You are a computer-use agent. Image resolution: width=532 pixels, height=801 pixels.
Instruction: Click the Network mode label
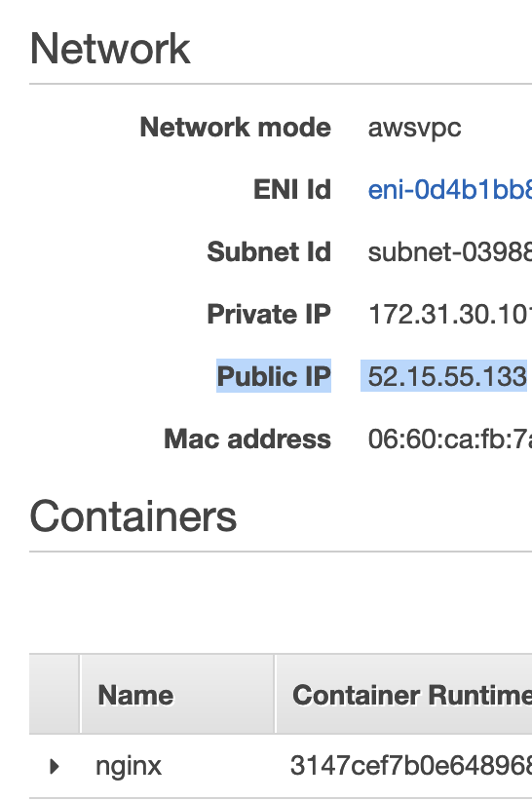[236, 128]
